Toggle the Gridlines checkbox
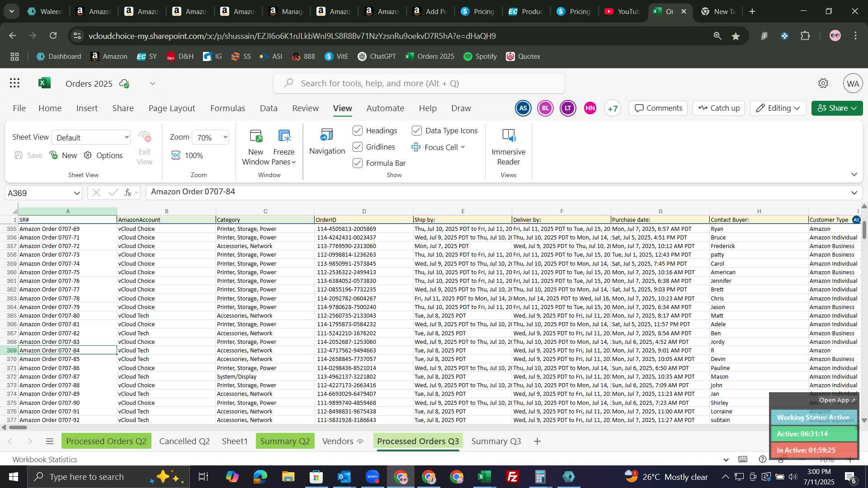 click(358, 147)
